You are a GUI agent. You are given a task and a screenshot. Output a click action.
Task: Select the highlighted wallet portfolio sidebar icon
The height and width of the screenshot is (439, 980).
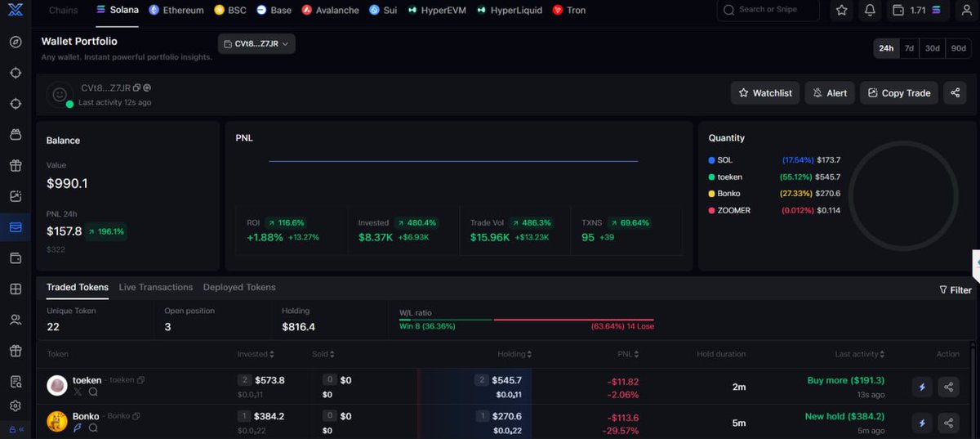click(16, 227)
